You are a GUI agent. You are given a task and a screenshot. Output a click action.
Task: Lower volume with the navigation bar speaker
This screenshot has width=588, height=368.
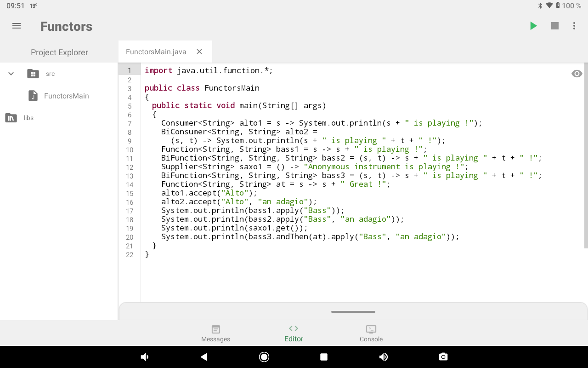tap(144, 357)
